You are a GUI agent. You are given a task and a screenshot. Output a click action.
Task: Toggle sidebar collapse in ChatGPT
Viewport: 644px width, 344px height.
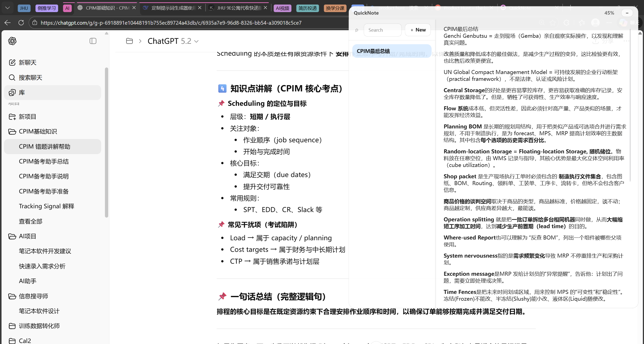pos(93,41)
